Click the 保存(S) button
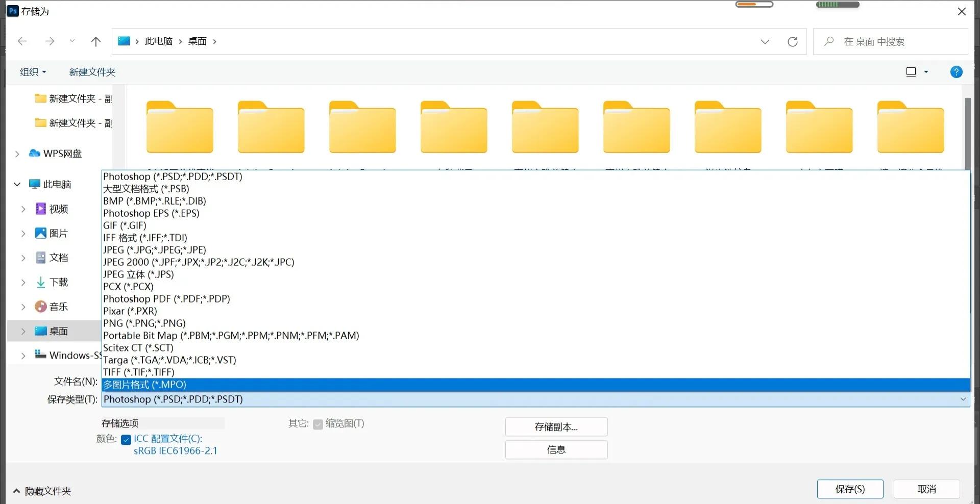The image size is (980, 504). 850,489
